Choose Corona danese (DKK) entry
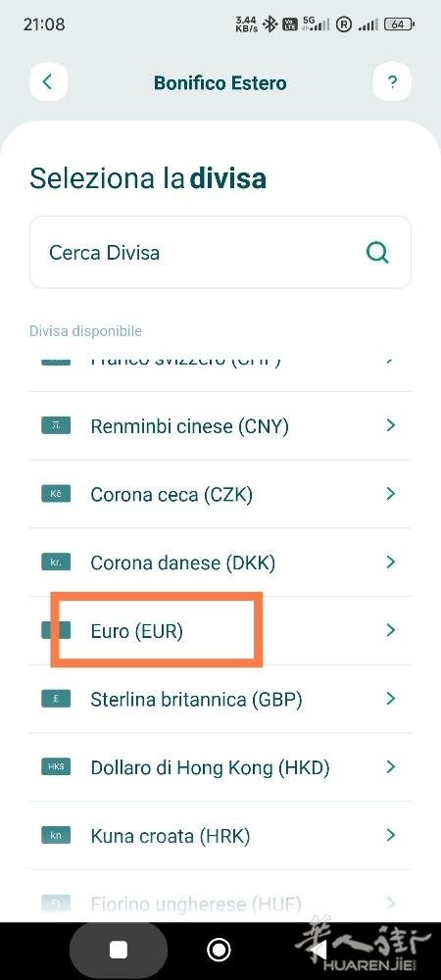The image size is (441, 980). (220, 563)
